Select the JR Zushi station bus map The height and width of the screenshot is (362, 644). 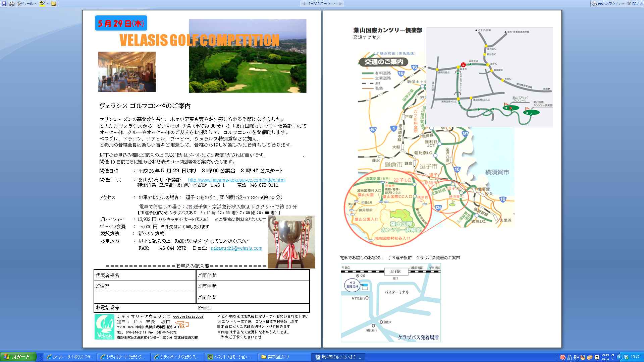coord(390,303)
